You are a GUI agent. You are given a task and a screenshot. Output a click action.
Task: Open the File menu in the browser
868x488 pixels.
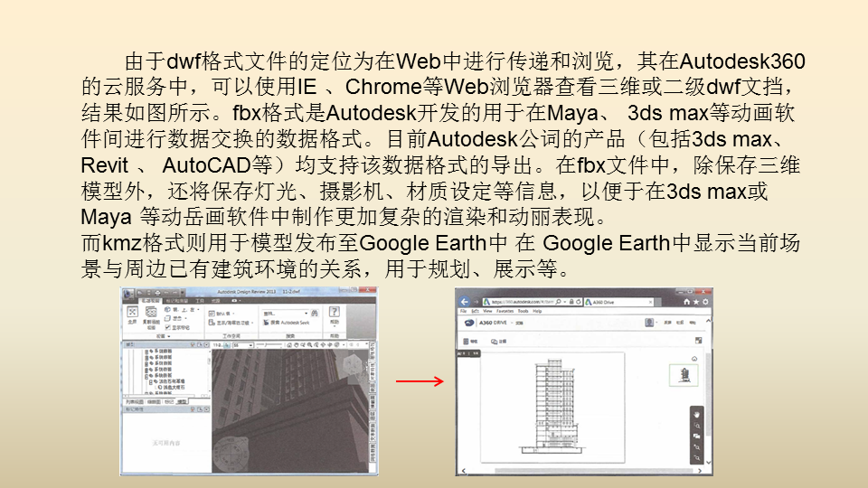[463, 311]
